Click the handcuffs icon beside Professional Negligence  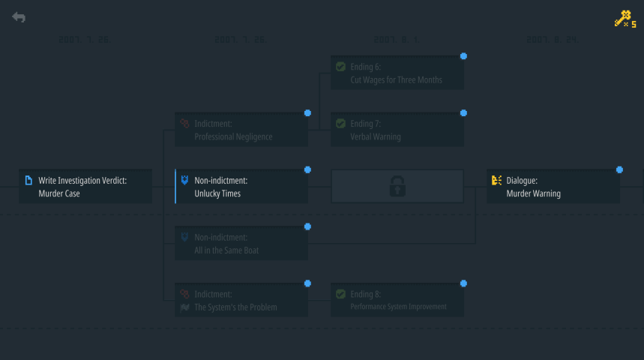point(184,123)
